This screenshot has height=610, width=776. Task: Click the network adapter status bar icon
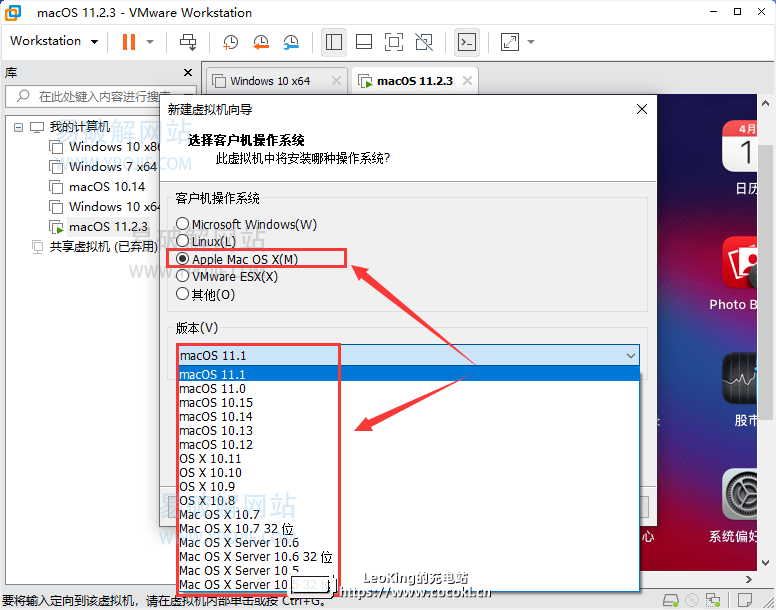point(713,600)
